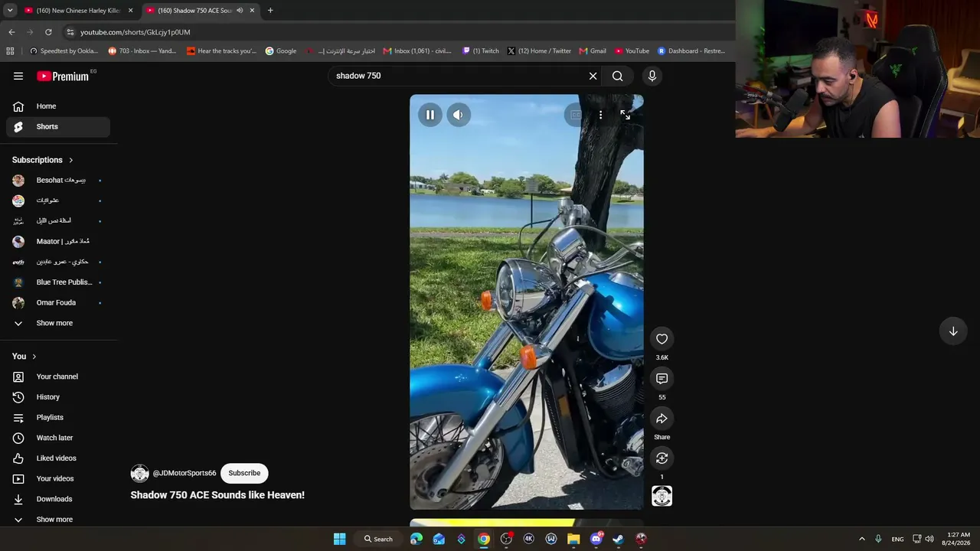Open Your channel
This screenshot has height=551, width=980.
pyautogui.click(x=58, y=377)
